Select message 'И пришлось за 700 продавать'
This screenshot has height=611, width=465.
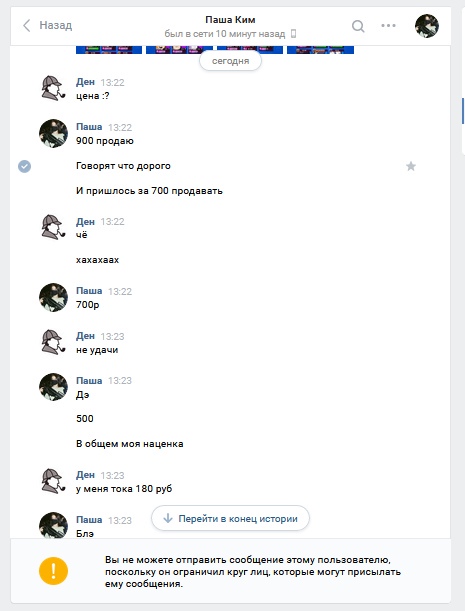[x=149, y=191]
